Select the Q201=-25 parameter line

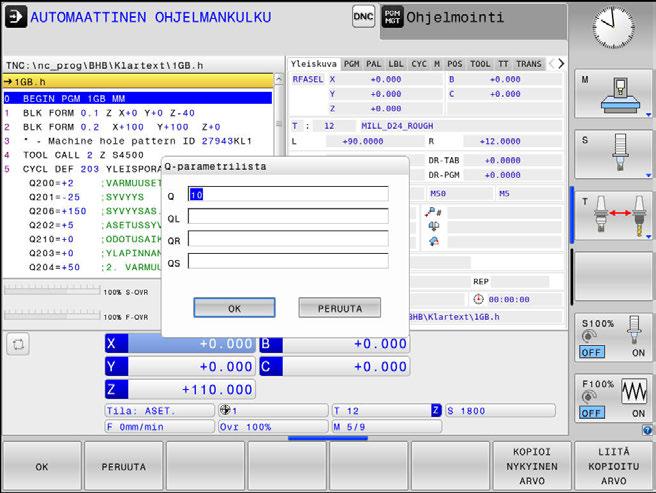tap(83, 197)
